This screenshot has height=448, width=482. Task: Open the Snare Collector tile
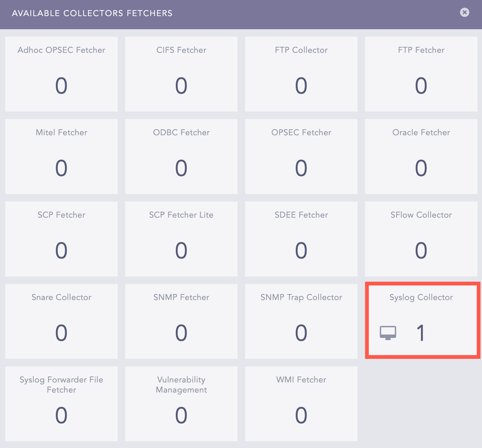coord(61,321)
